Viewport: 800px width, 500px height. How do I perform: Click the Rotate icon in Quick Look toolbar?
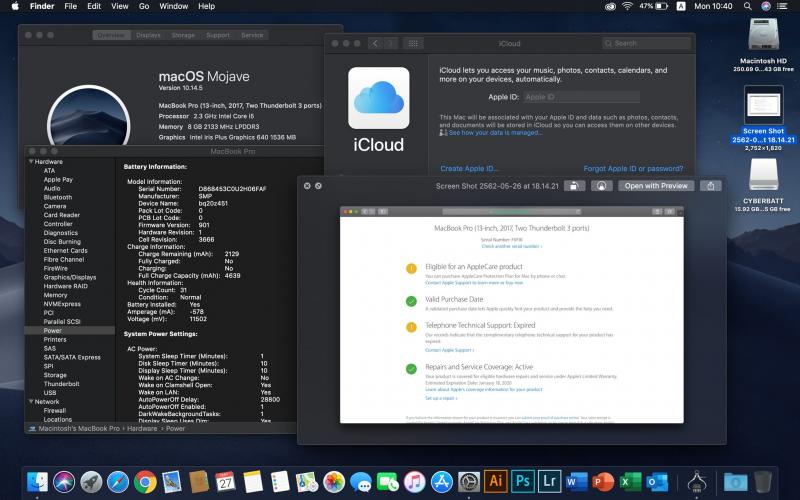click(x=574, y=185)
